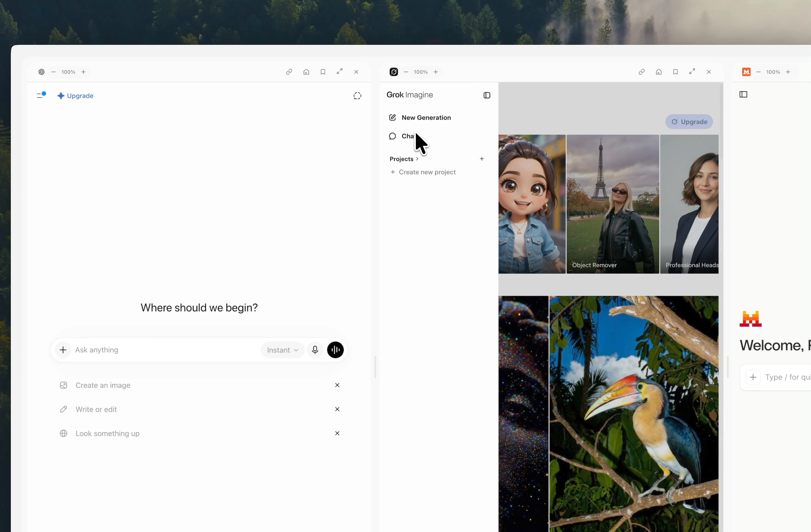Close the Grok pane
Viewport: 811px width, 532px height.
709,72
